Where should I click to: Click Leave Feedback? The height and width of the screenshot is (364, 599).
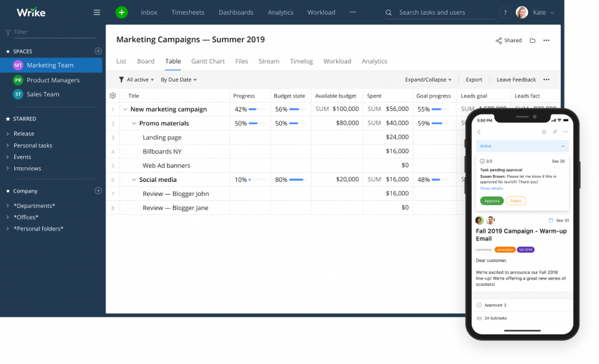click(x=516, y=79)
